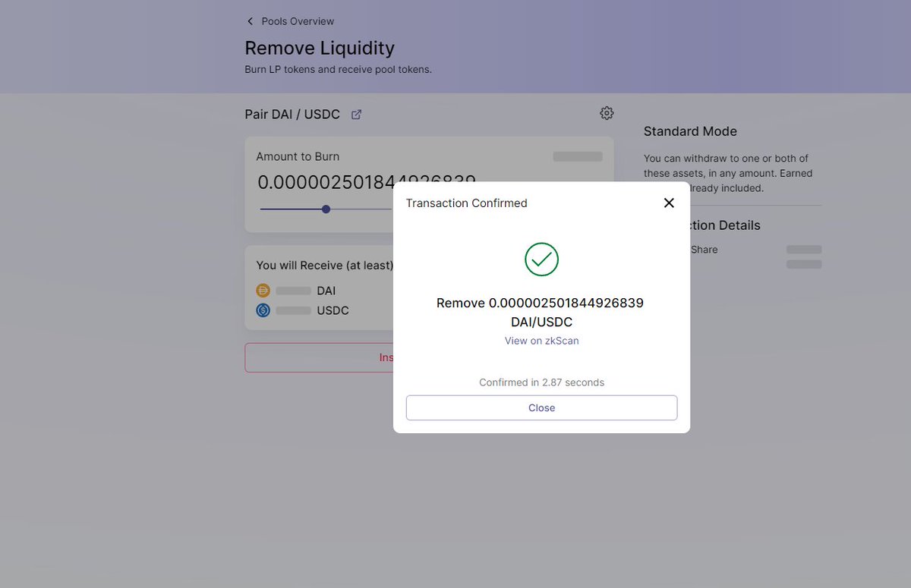Open the View on zkScan link
Screen dimensions: 911x588
tap(541, 341)
